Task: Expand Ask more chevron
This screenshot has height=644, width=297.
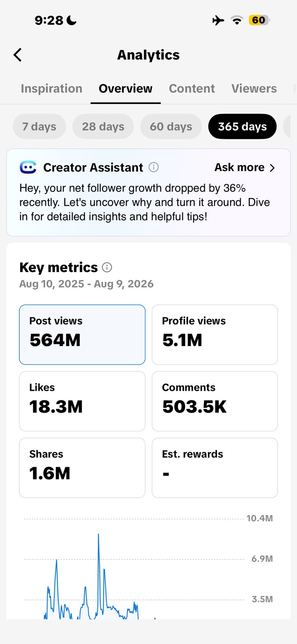Action: click(272, 167)
